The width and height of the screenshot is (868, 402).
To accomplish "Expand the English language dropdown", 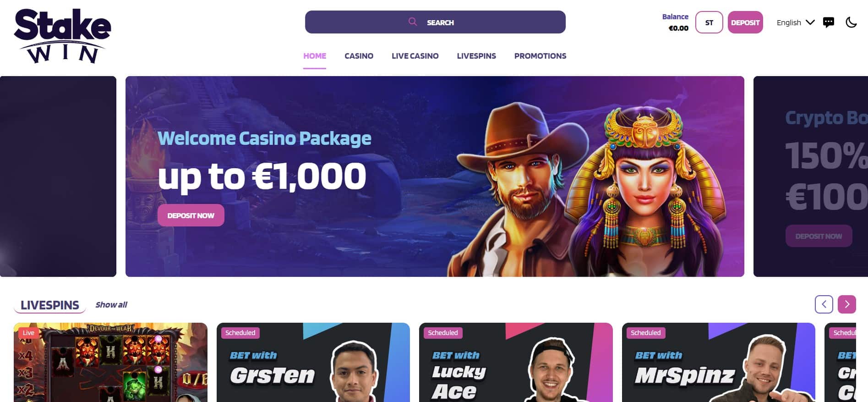I will pos(796,22).
